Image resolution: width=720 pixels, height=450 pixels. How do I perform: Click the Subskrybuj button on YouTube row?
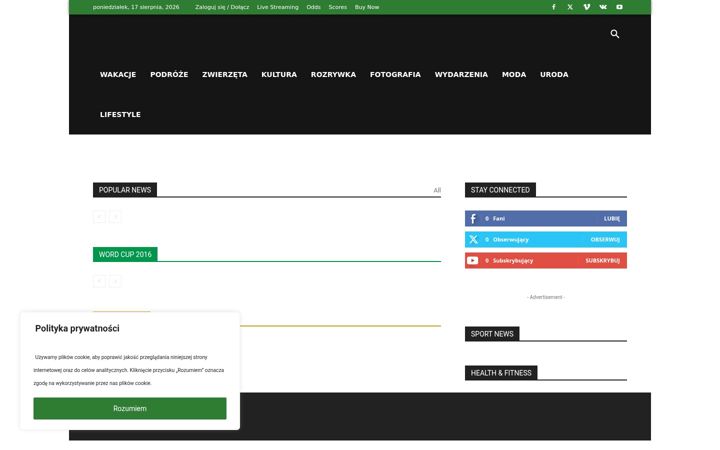click(602, 261)
